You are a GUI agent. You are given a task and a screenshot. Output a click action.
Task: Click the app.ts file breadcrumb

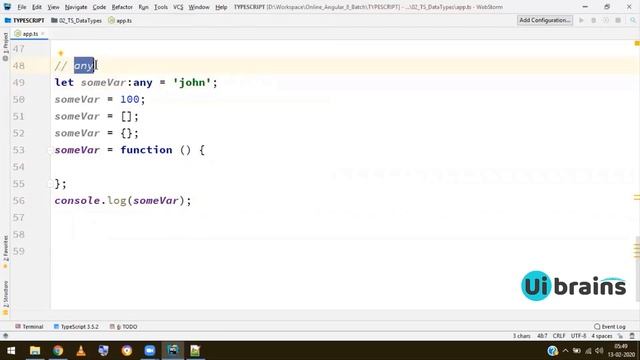click(x=120, y=20)
